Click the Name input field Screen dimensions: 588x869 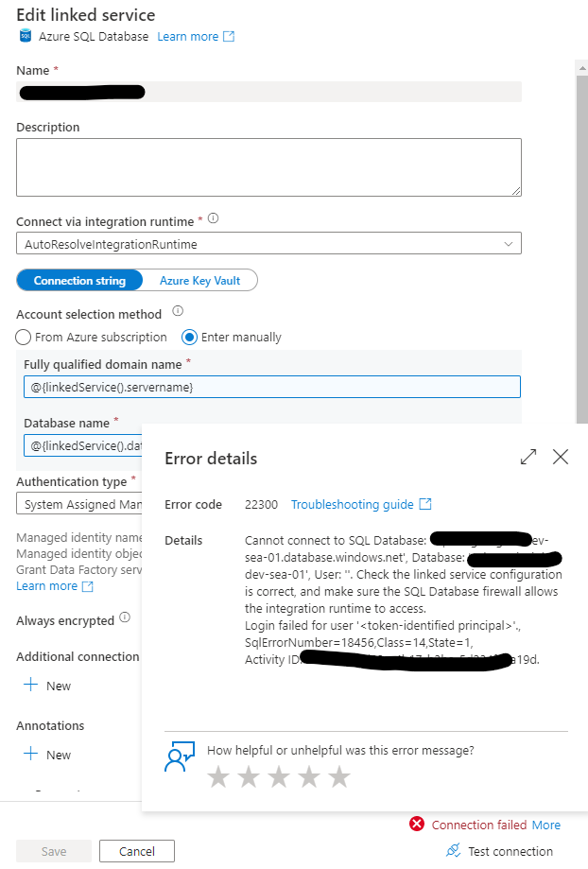(x=268, y=92)
